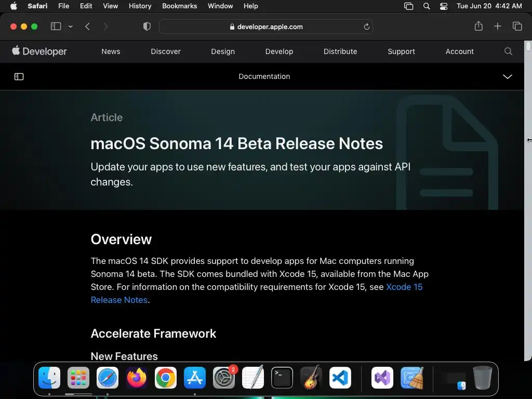Expand the Documentation menu chevron
This screenshot has height=399, width=532.
click(x=508, y=77)
